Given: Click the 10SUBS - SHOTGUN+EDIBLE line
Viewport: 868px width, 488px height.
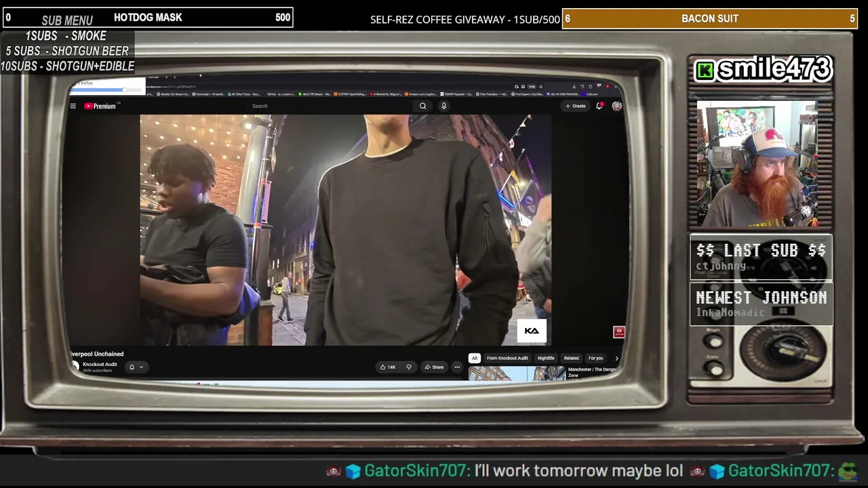Looking at the screenshot, I should click(x=67, y=66).
